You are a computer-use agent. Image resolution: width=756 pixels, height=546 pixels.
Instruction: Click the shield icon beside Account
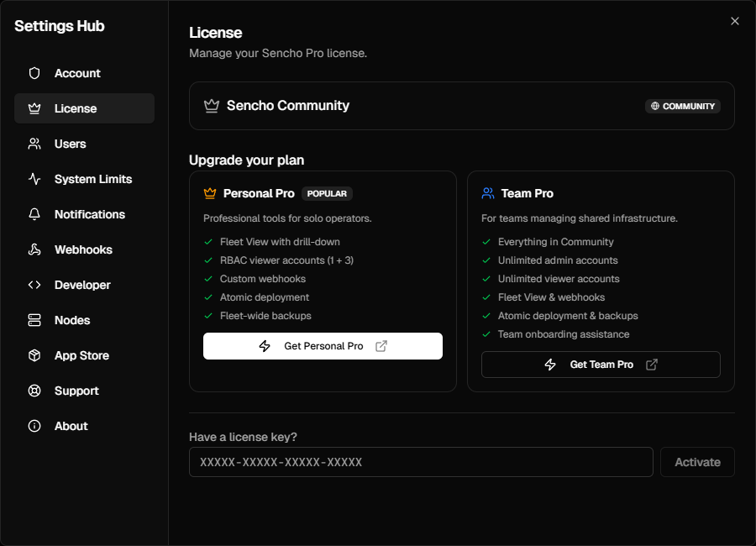click(34, 73)
